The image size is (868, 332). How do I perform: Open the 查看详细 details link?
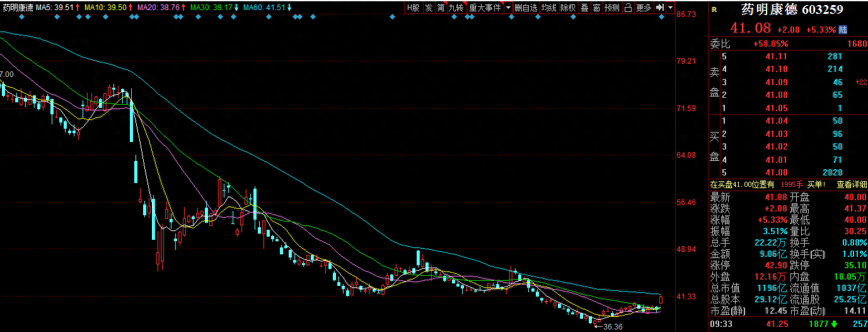[x=851, y=184]
